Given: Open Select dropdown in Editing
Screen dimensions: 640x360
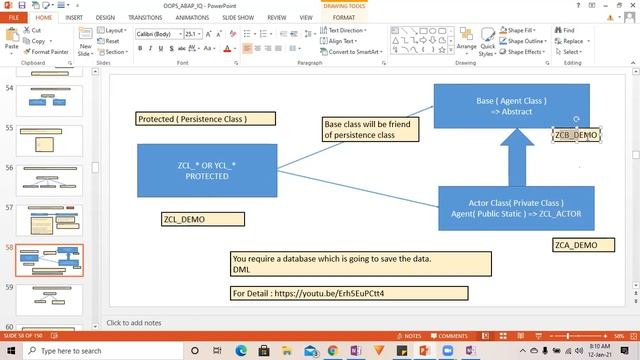Looking at the screenshot, I should click(569, 52).
